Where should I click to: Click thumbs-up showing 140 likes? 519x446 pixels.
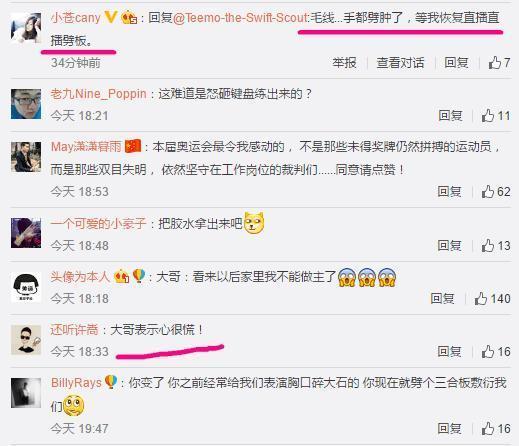click(x=492, y=298)
